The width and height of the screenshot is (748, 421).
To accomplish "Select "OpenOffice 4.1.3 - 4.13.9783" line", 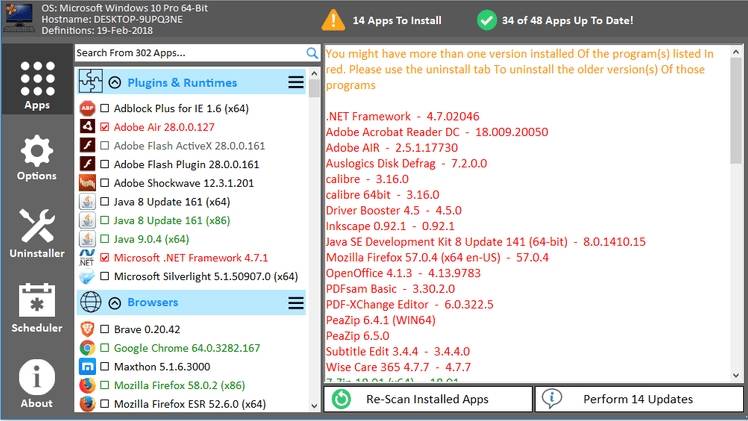I will pos(403,273).
